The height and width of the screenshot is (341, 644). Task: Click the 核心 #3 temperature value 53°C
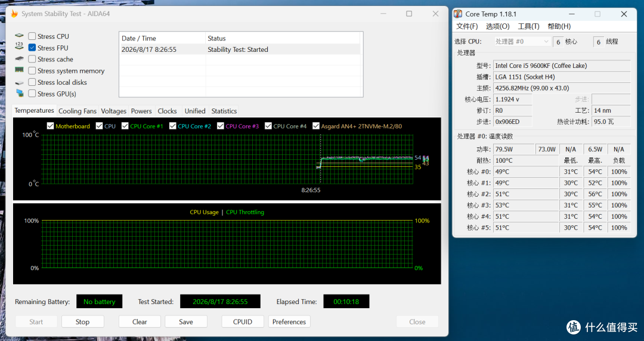pos(526,205)
